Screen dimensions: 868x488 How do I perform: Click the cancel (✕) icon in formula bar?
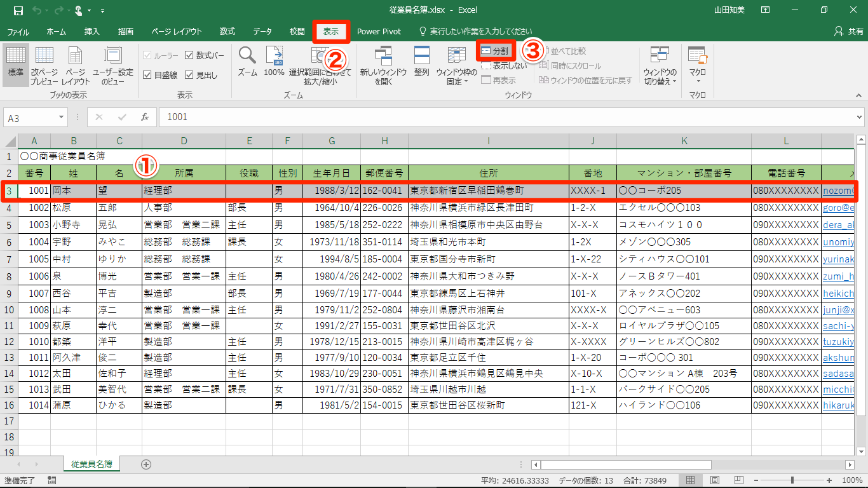pyautogui.click(x=99, y=117)
